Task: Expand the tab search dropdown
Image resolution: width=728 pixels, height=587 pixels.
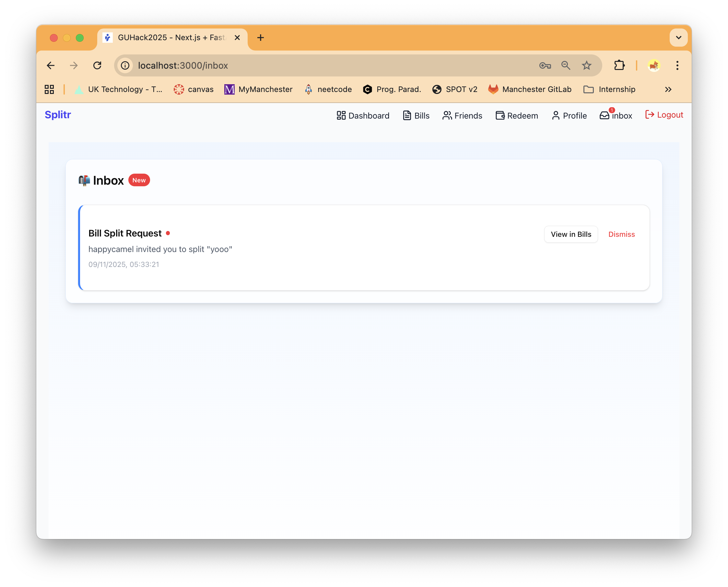Action: coord(678,38)
